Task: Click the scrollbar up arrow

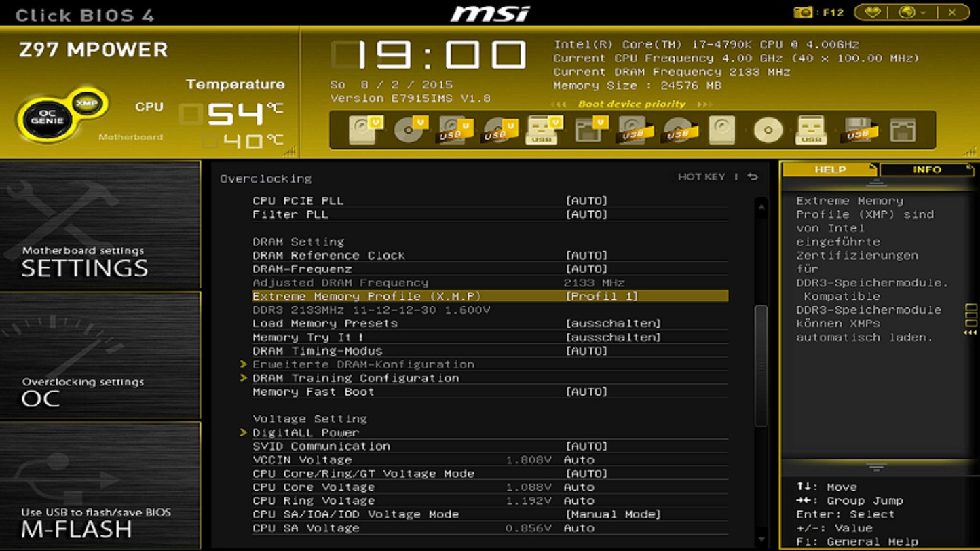Action: [761, 206]
